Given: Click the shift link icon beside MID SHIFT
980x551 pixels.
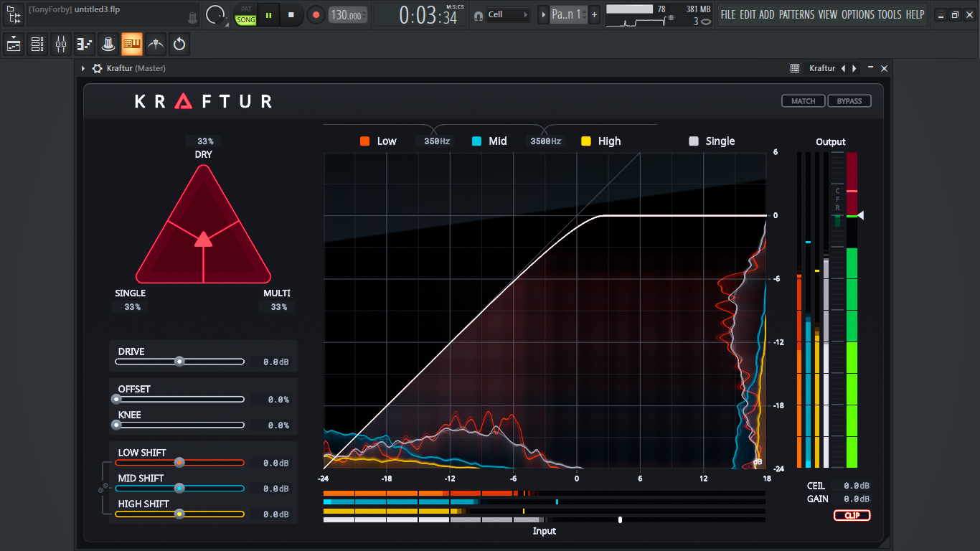Looking at the screenshot, I should tap(103, 488).
